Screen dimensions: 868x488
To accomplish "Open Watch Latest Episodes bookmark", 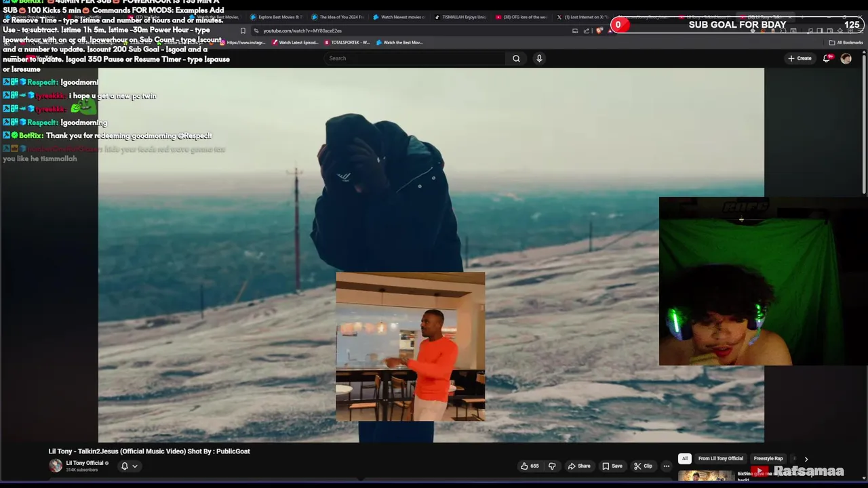I will (x=295, y=42).
